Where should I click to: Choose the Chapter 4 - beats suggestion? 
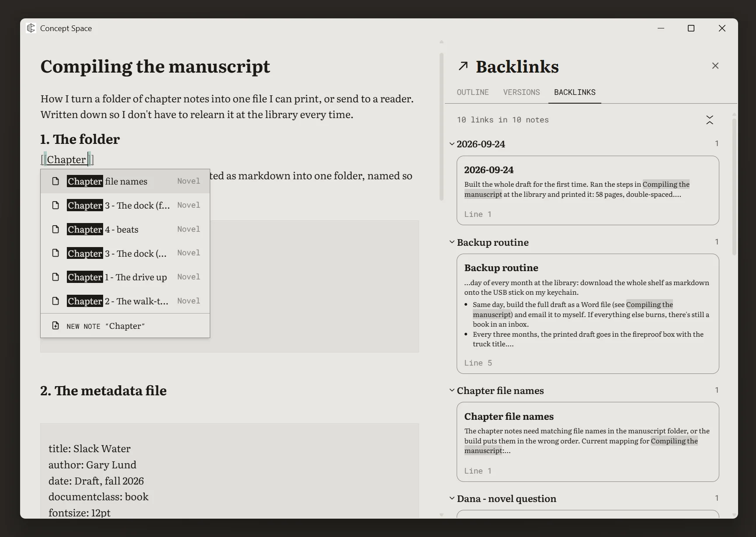pos(125,229)
